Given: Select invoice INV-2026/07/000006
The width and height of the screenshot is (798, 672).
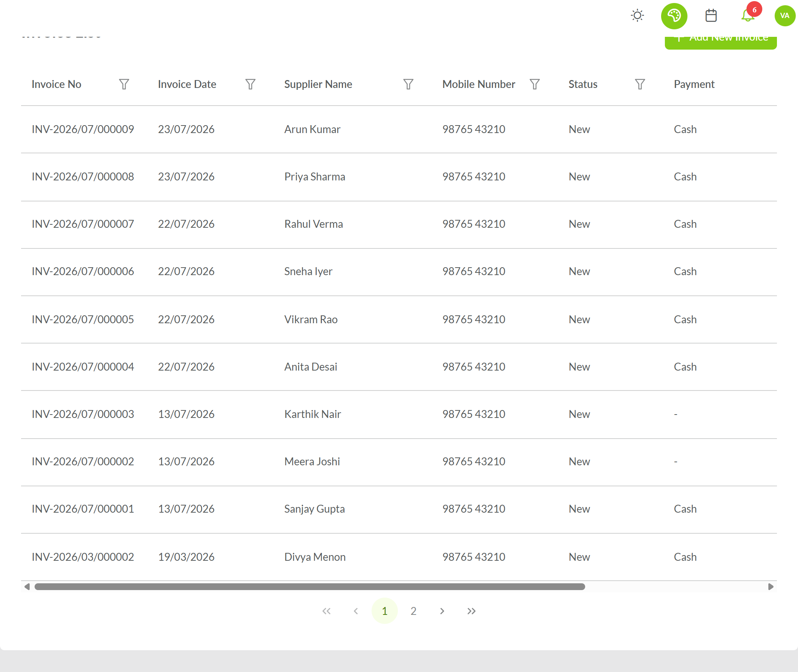Looking at the screenshot, I should [x=83, y=271].
